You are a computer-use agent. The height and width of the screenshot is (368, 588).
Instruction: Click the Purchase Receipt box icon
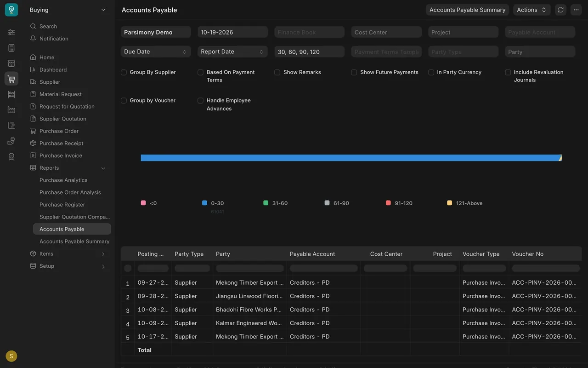pyautogui.click(x=33, y=143)
